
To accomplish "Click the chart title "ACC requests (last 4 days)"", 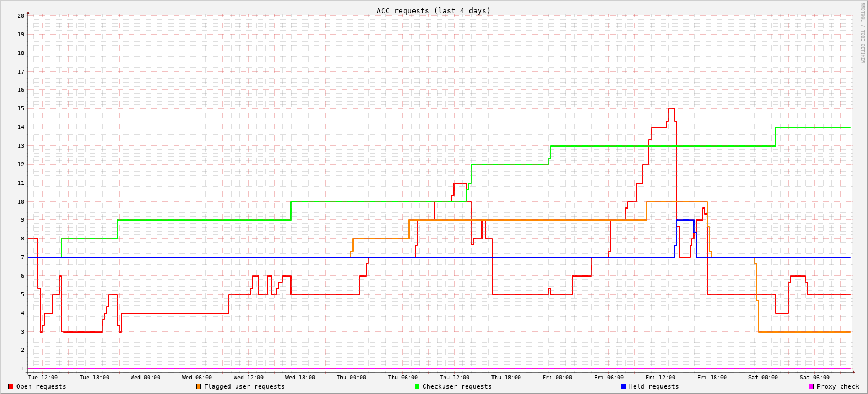I will pyautogui.click(x=433, y=10).
